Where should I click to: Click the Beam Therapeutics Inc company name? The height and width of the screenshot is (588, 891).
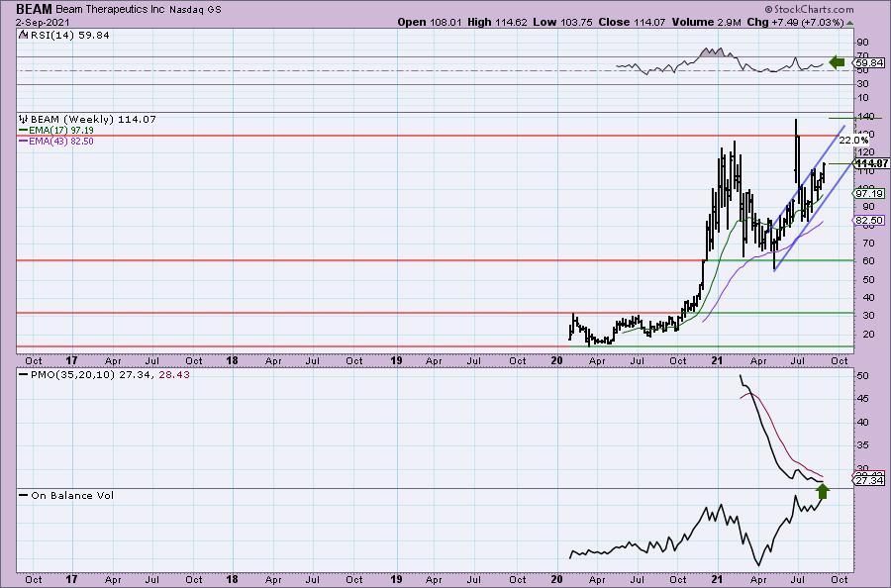(x=110, y=10)
